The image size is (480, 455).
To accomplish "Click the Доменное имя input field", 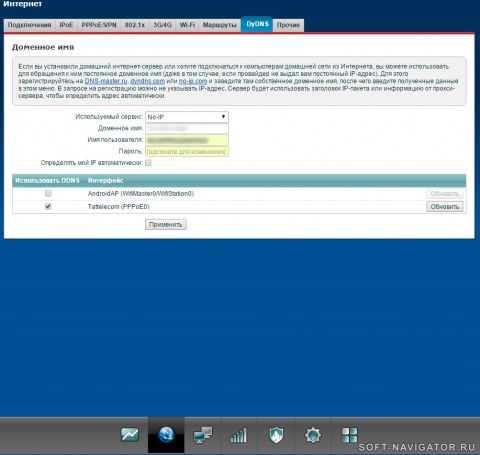I will (x=187, y=128).
